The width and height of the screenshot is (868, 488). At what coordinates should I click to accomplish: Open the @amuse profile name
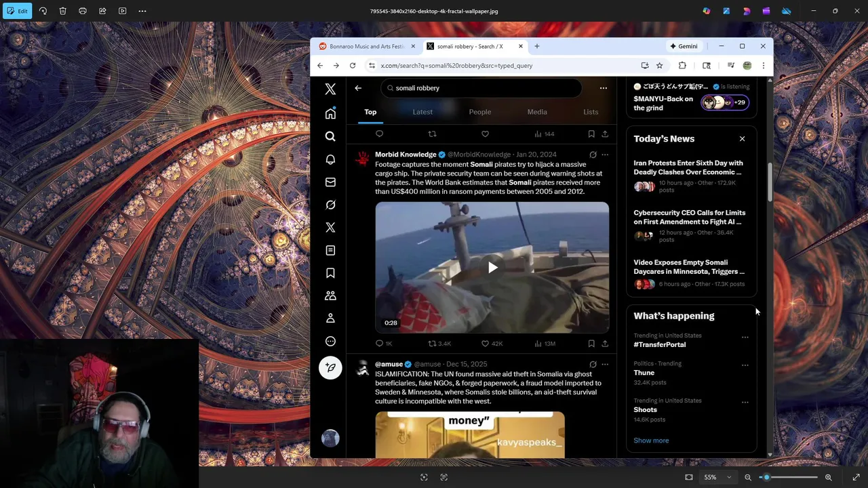point(389,364)
